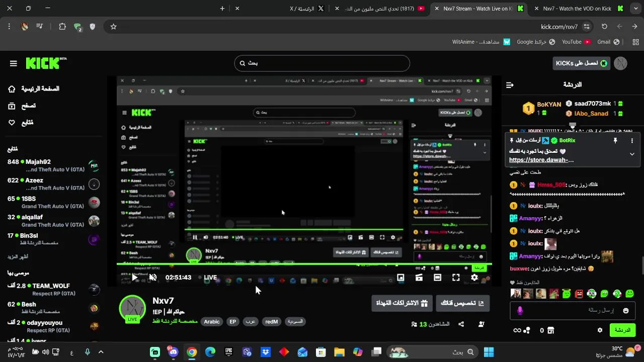
Task: Play the stream with the play button
Action: coord(134,277)
